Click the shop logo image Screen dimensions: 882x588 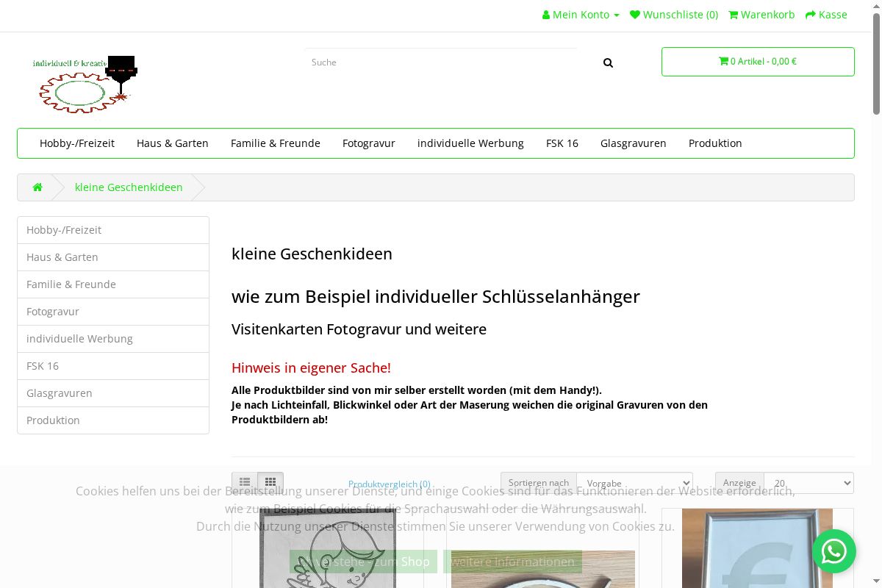(85, 83)
